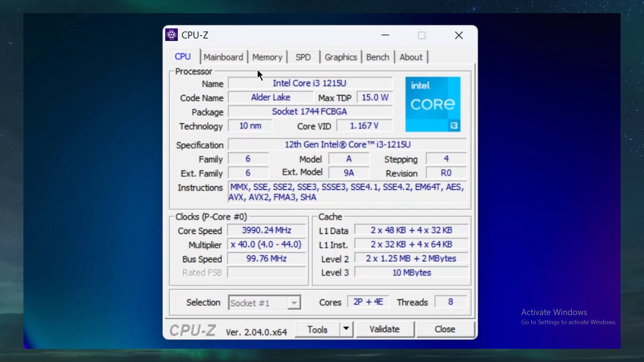Click the Stepping value 4
Screen dimensions: 644x362
[x=446, y=159]
